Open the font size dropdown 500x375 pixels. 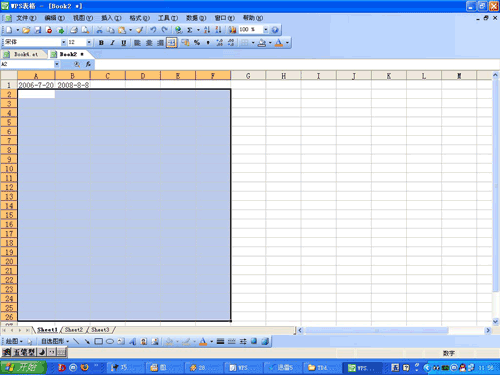(89, 42)
